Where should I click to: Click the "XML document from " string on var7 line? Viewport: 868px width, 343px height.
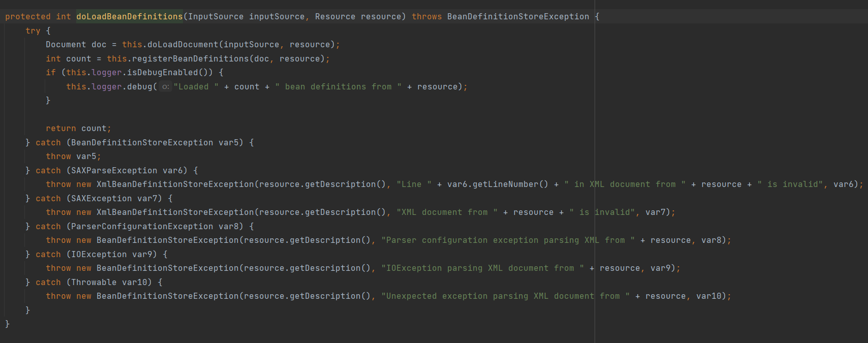tap(447, 212)
